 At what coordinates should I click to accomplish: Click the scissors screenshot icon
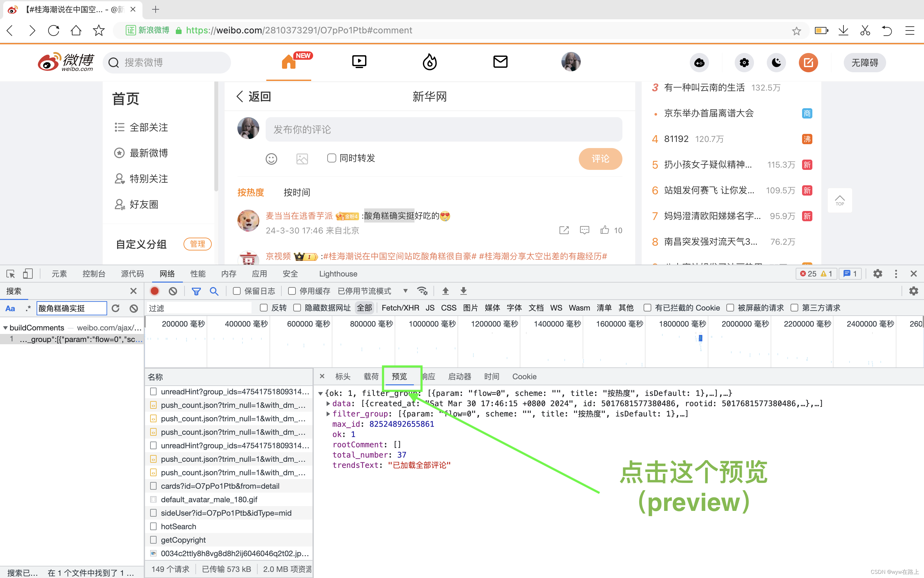tap(865, 31)
